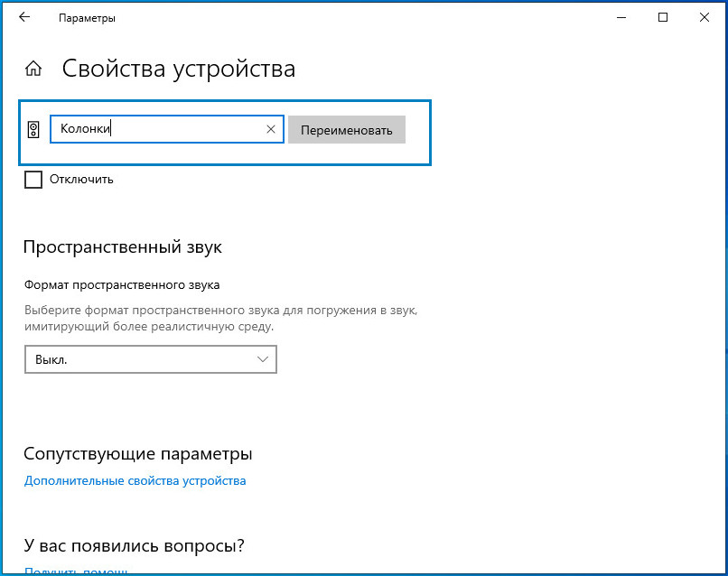Click the speaker device icon beside the name field
Image resolution: width=728 pixels, height=576 pixels.
pyautogui.click(x=34, y=130)
